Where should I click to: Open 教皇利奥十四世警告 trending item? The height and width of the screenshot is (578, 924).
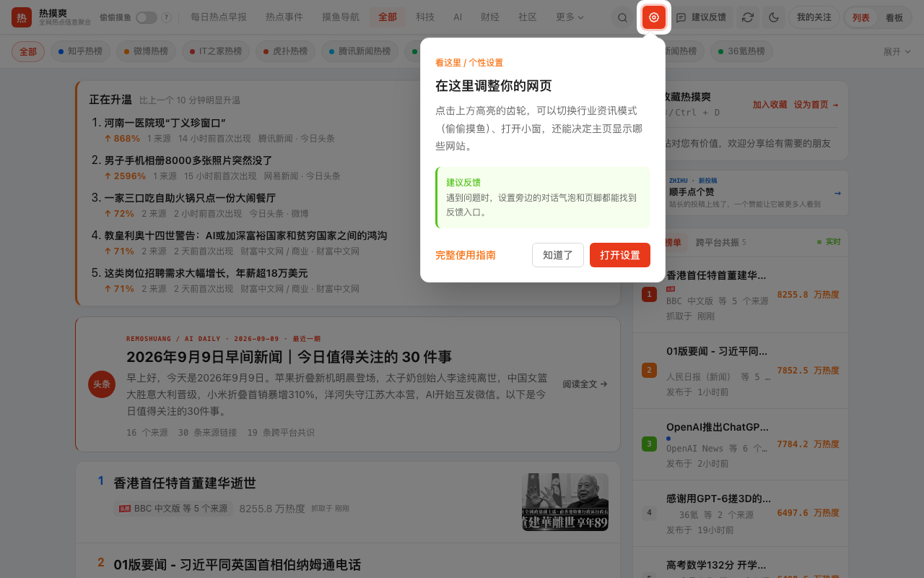245,235
